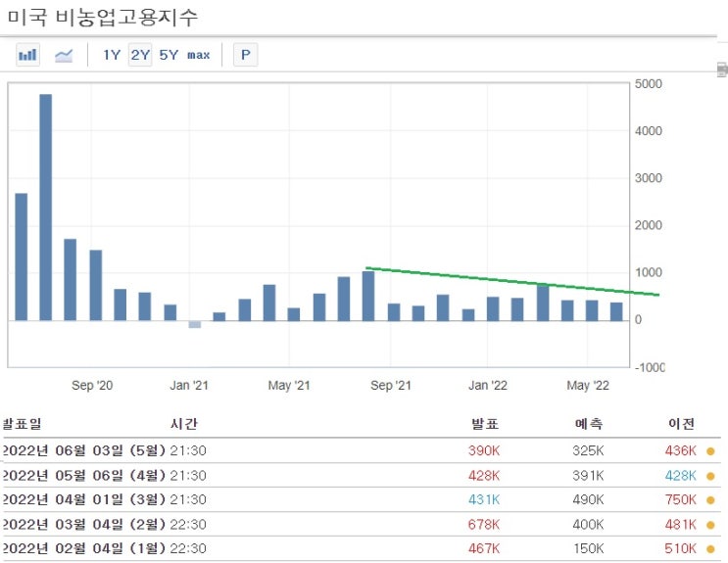Click the orange dot in 2월 row

[x=710, y=525]
